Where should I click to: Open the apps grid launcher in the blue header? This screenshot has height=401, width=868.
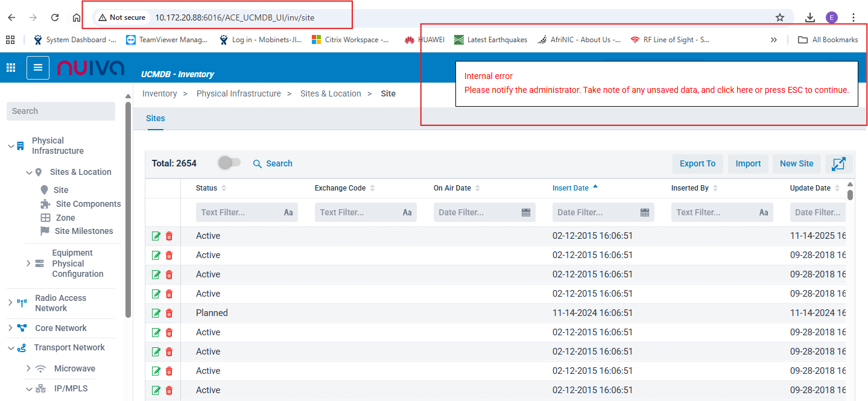(11, 68)
